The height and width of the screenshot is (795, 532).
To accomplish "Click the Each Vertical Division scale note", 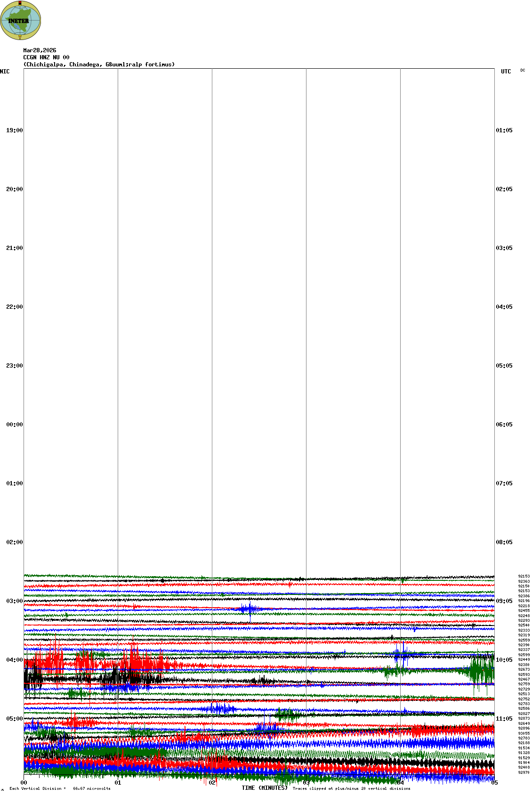I will coord(60,788).
